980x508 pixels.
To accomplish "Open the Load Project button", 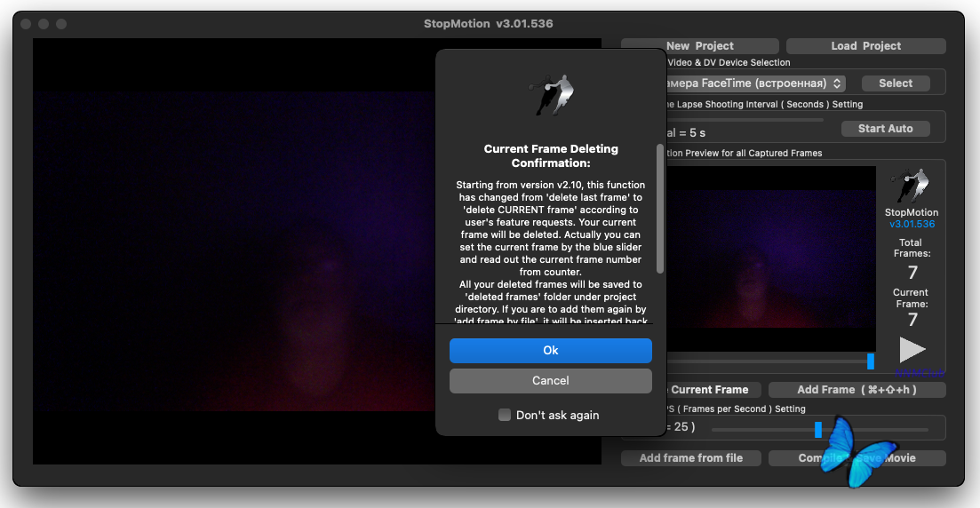I will 865,46.
